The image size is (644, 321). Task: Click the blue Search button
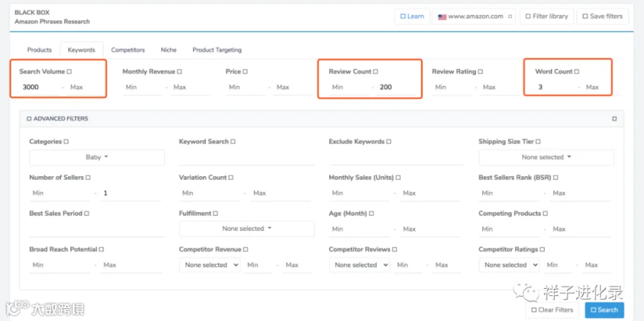(604, 310)
